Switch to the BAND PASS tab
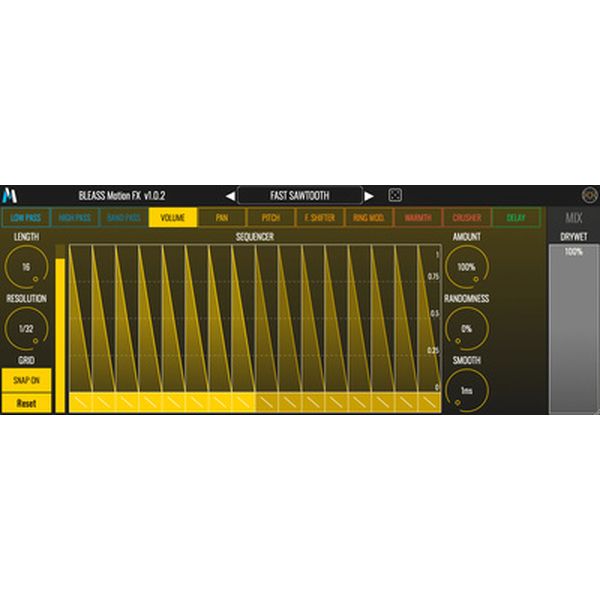 (x=124, y=217)
